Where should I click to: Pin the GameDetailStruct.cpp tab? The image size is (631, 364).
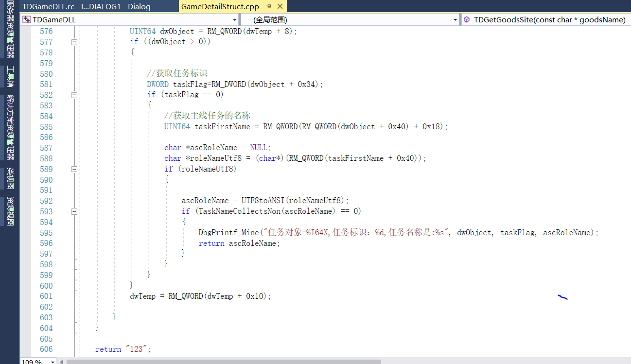tap(269, 7)
